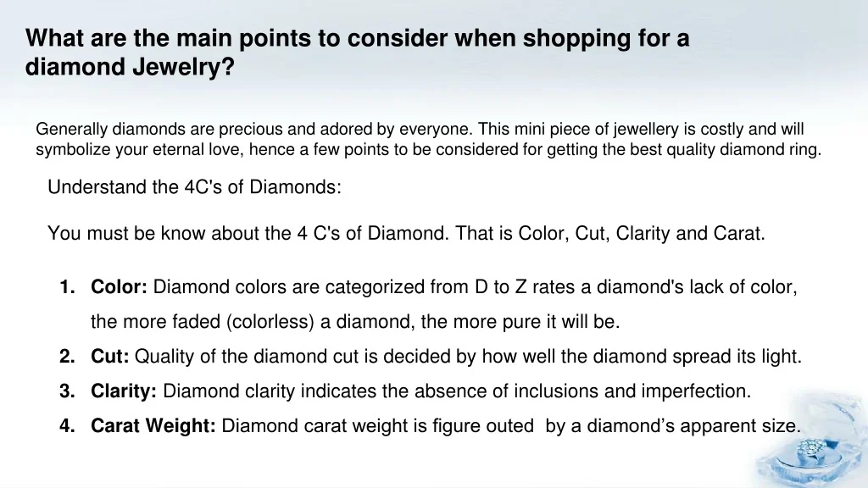Click list number 3 before Clarity

click(x=67, y=391)
